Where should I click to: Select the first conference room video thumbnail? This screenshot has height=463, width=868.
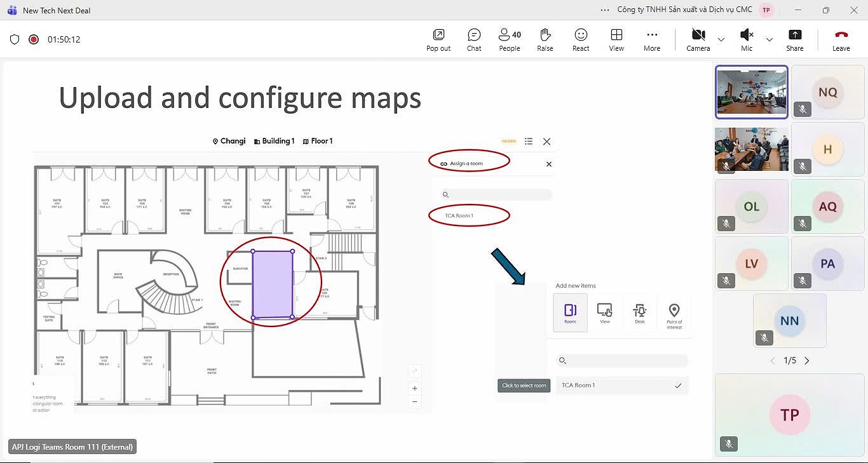(752, 92)
